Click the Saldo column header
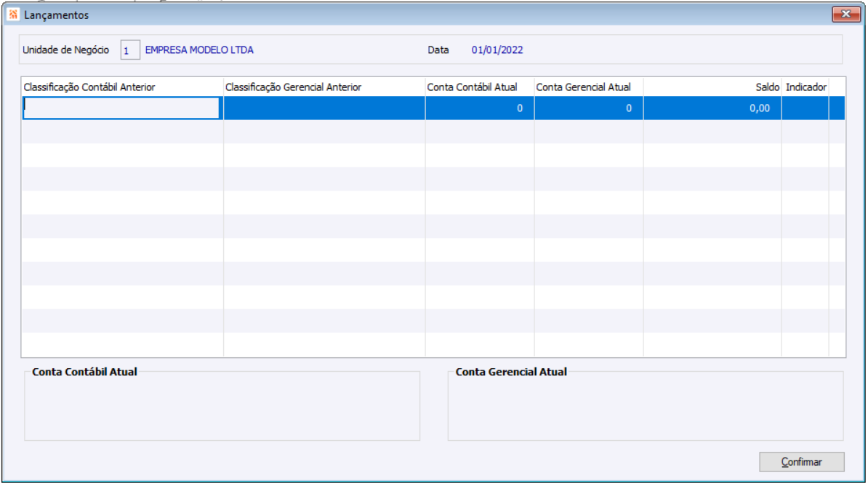Viewport: 868px width, 486px height. (712, 87)
